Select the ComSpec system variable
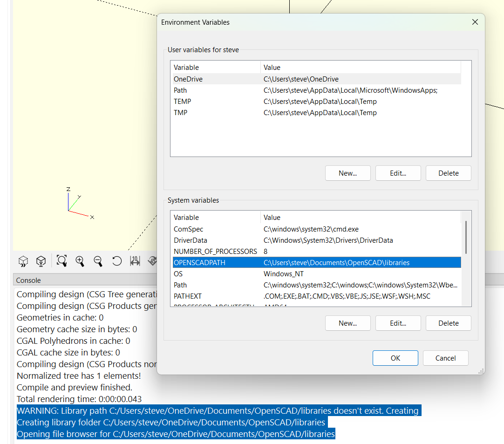 click(317, 229)
